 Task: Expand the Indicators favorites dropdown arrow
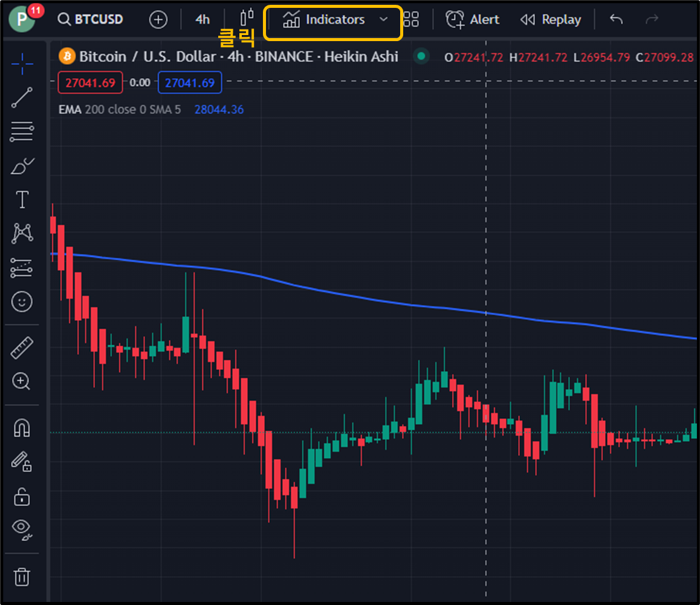[x=383, y=20]
